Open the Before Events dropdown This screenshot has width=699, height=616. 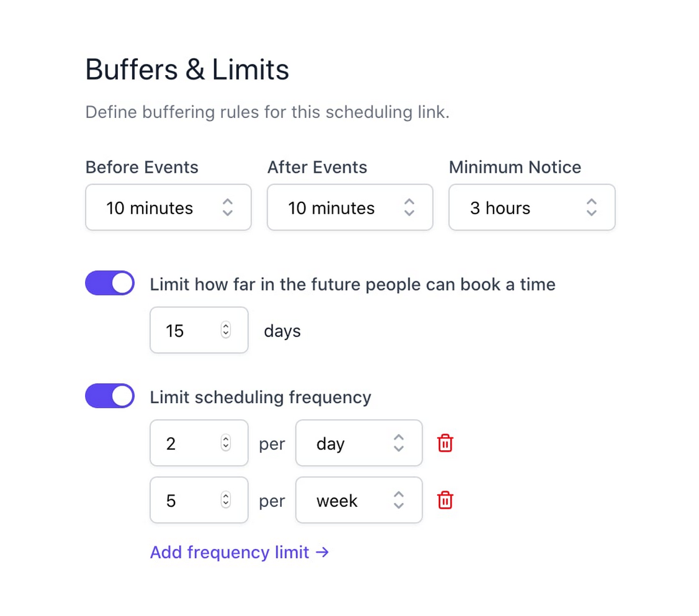coord(168,207)
